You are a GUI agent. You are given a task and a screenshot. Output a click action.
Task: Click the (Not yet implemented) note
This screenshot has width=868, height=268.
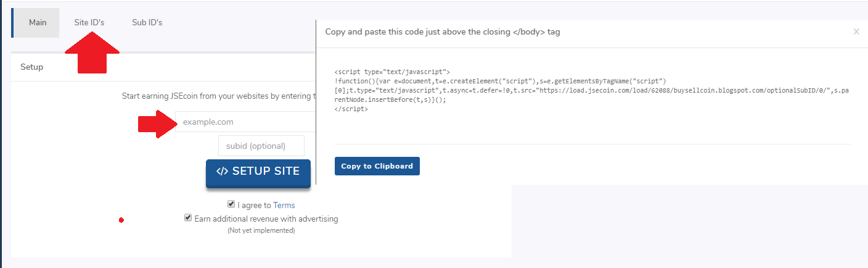261,230
